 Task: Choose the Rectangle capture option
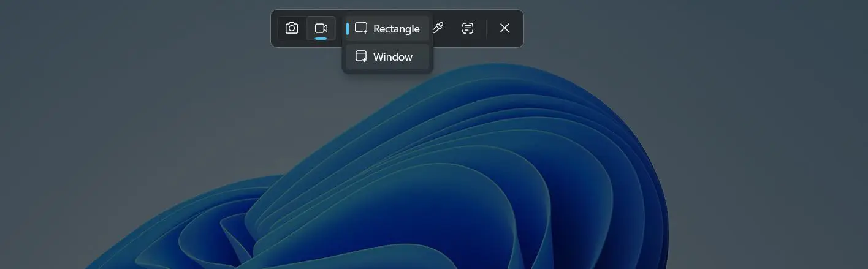(387, 29)
